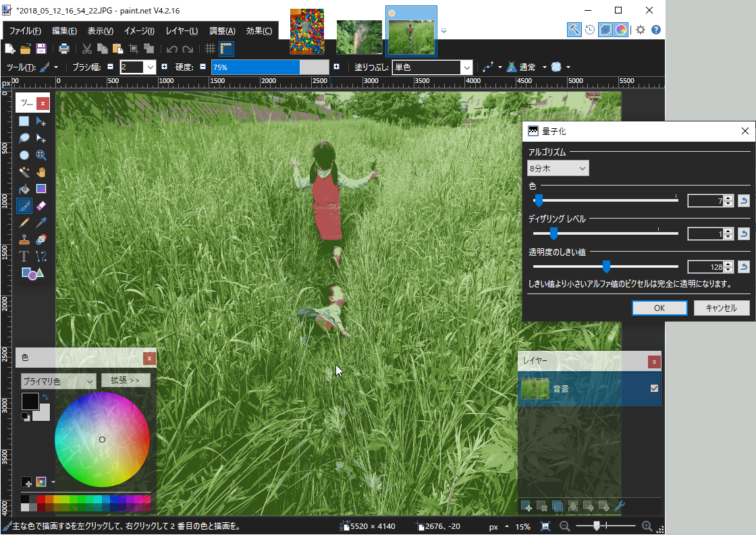Select the Paintbrush tool
The height and width of the screenshot is (535, 756).
[x=24, y=206]
